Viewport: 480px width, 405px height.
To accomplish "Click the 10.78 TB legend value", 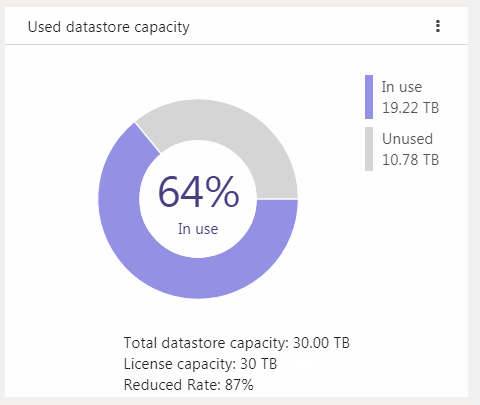I will pyautogui.click(x=410, y=160).
